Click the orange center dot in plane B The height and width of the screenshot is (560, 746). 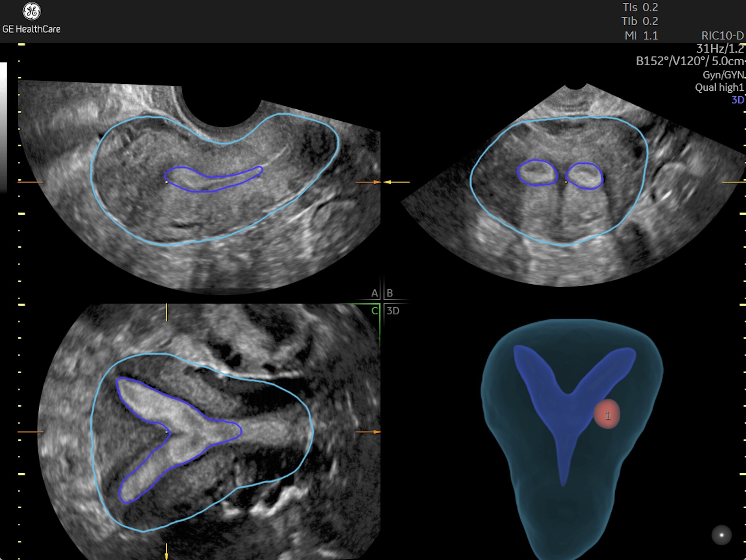point(566,182)
